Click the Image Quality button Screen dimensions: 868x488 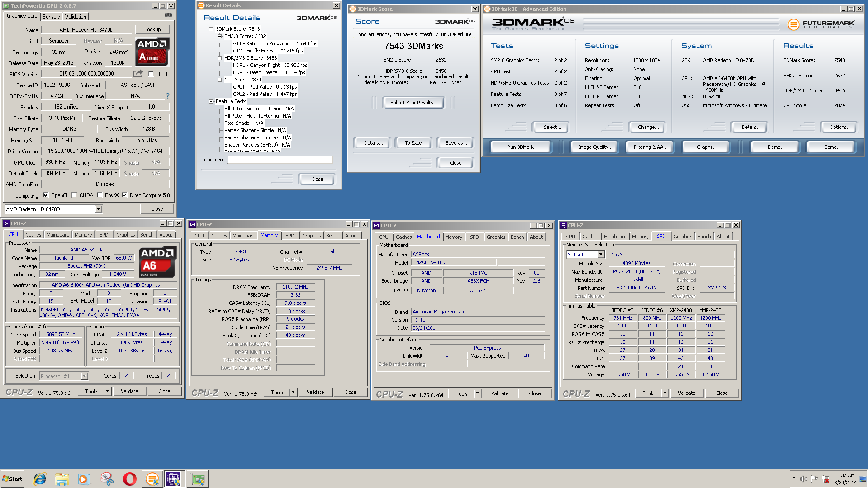pyautogui.click(x=595, y=147)
